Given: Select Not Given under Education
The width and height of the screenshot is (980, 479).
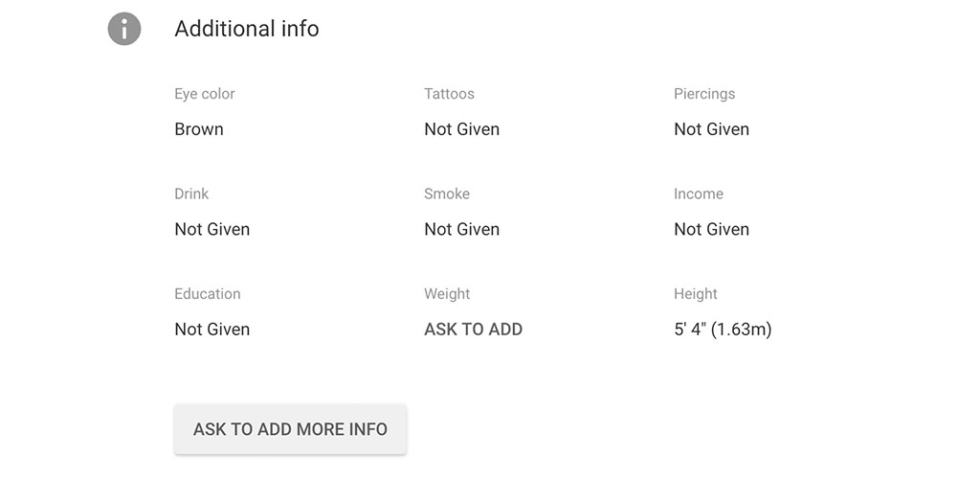Looking at the screenshot, I should click(212, 329).
